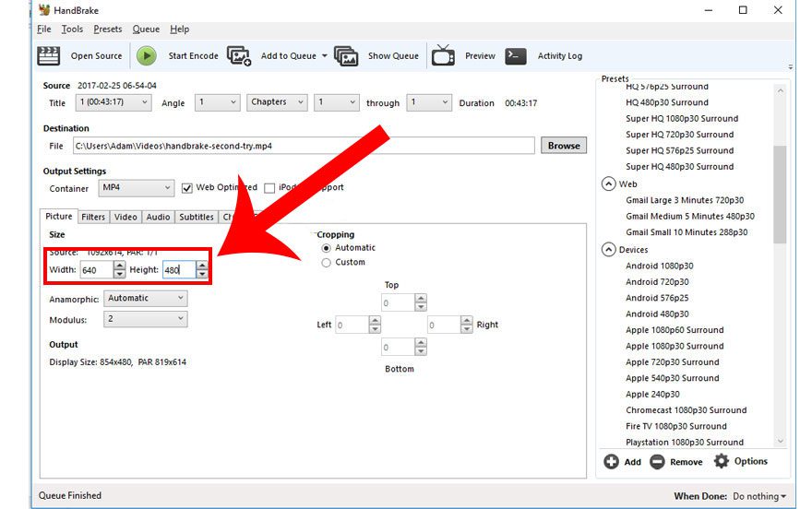
Task: Click the Add to Queue picture icon
Action: (239, 56)
